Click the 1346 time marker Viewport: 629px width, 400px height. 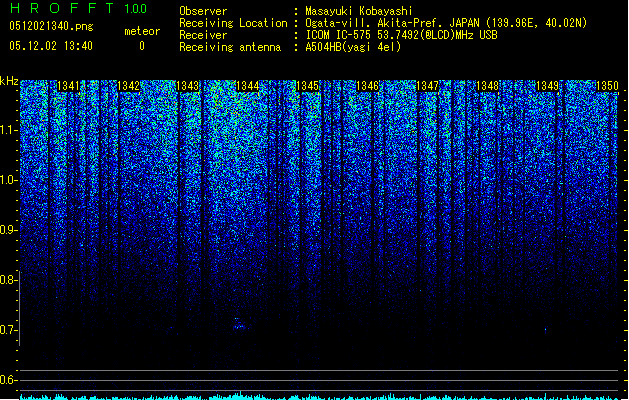[367, 86]
